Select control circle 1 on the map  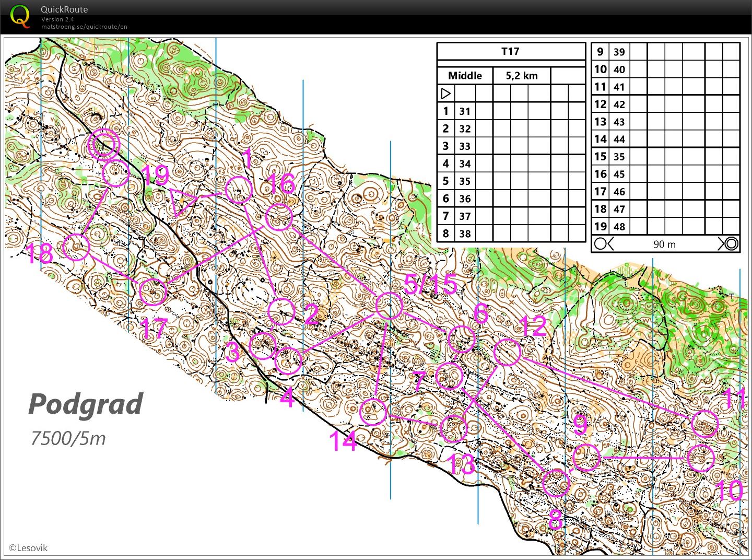[239, 190]
